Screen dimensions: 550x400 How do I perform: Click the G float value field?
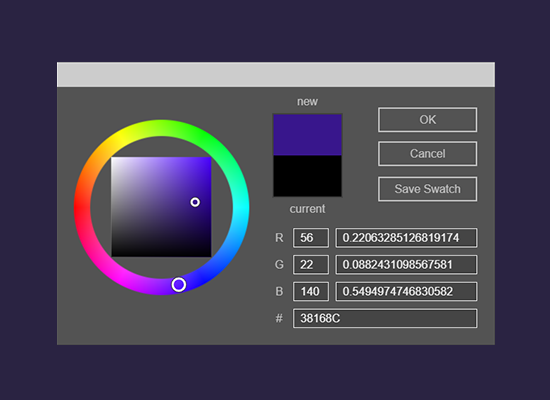[406, 265]
